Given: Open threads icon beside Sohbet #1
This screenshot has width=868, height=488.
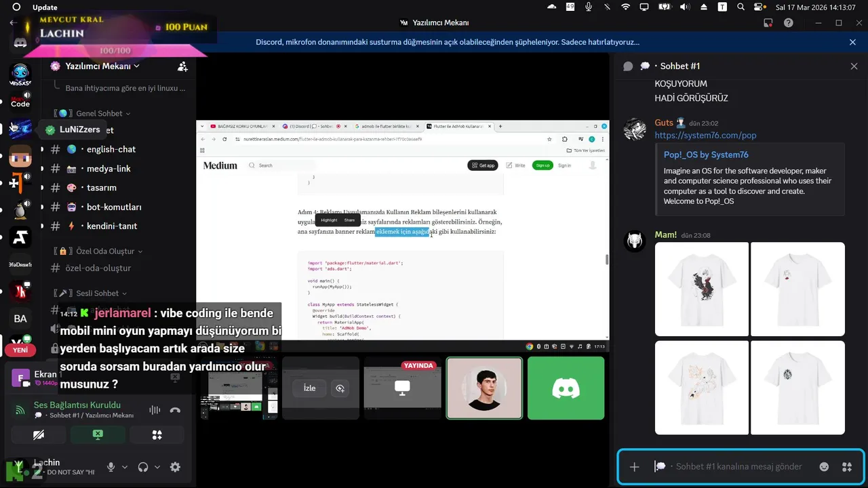Looking at the screenshot, I should [x=628, y=66].
